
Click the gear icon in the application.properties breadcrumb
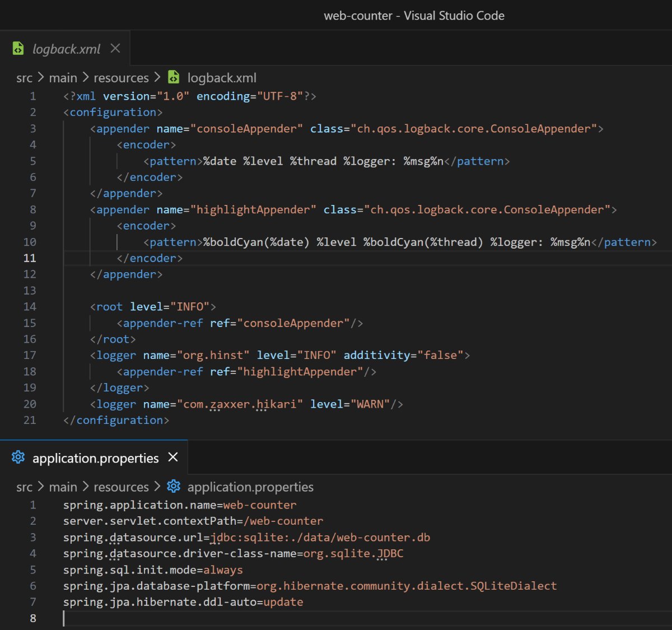(174, 487)
